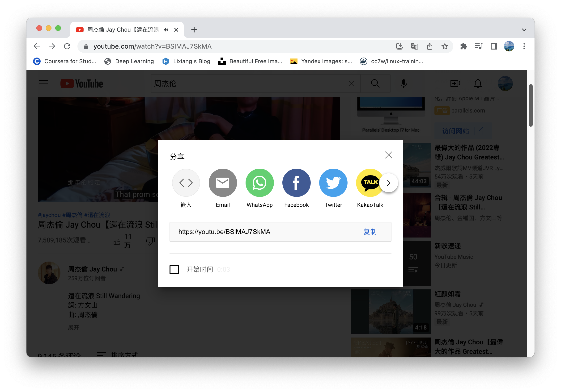Viewport: 561px width, 392px height.
Task: Close the share dialog
Action: tap(388, 155)
